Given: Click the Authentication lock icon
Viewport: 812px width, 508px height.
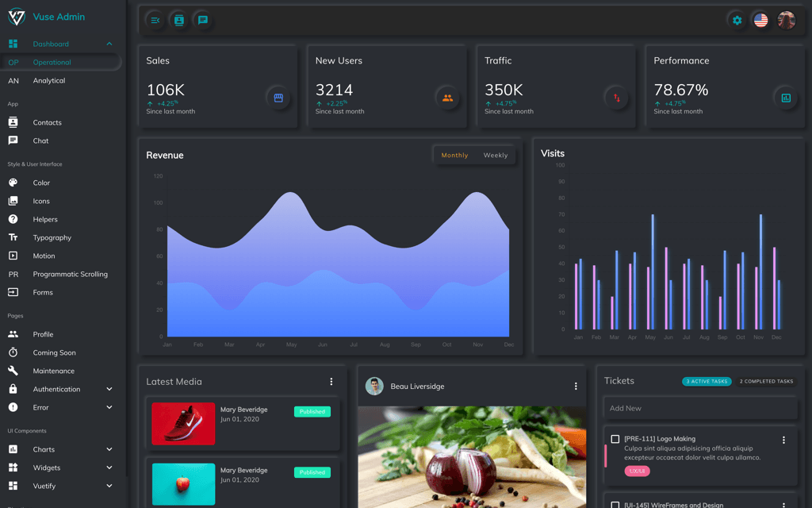Looking at the screenshot, I should (13, 389).
